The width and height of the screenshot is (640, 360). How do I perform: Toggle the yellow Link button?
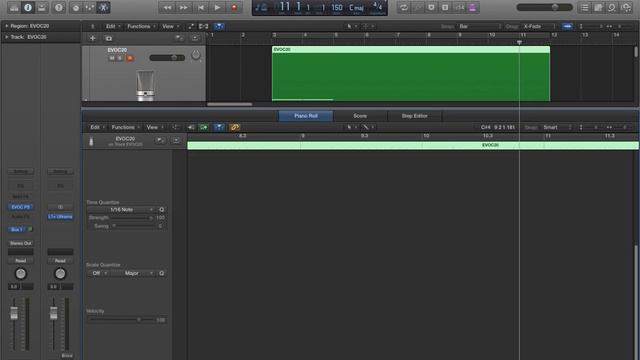[x=234, y=127]
